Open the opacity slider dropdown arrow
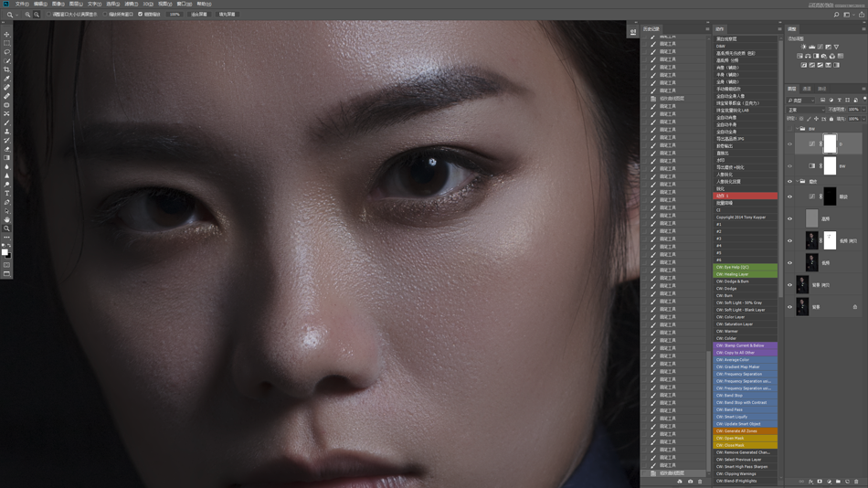The height and width of the screenshot is (488, 868). pyautogui.click(x=863, y=110)
